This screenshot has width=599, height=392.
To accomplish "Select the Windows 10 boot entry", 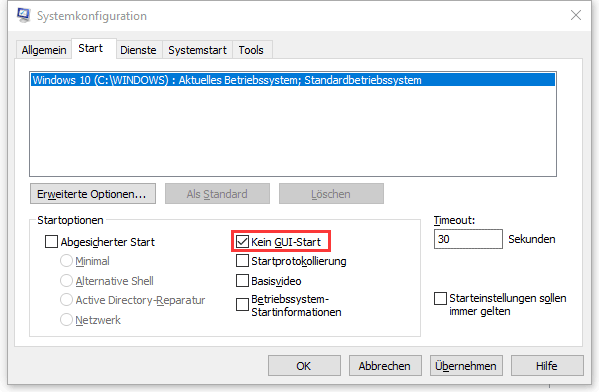I will coord(293,80).
